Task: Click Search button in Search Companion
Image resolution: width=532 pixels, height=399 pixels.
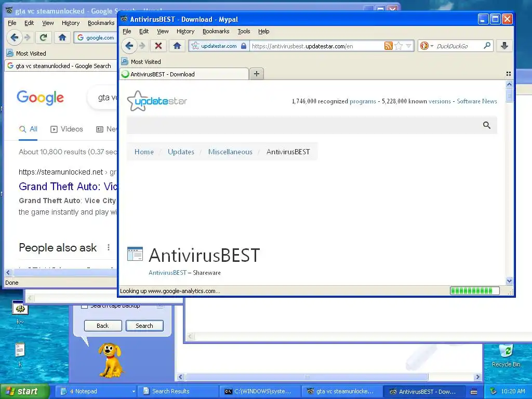Action: (x=144, y=326)
